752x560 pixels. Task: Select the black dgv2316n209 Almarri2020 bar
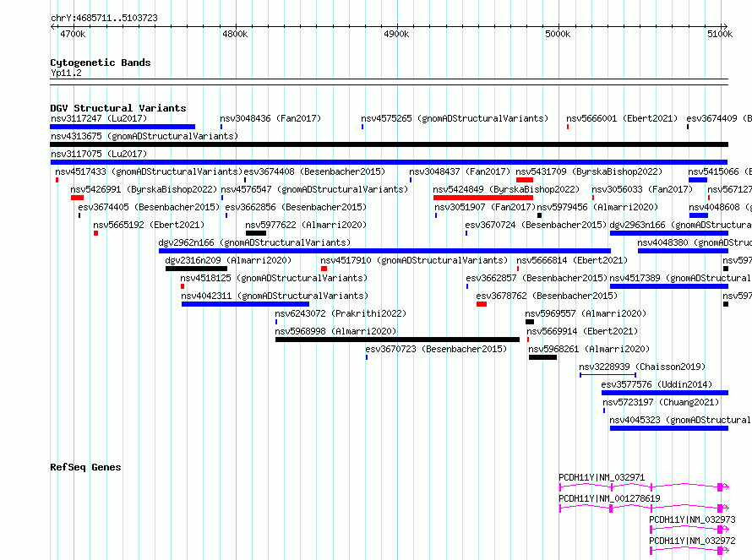click(196, 269)
